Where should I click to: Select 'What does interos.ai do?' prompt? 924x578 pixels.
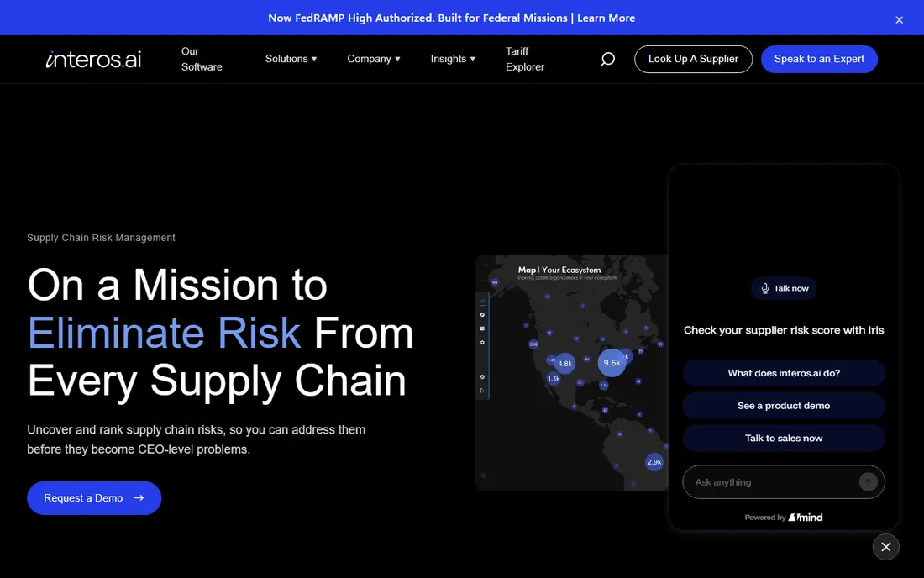tap(784, 373)
